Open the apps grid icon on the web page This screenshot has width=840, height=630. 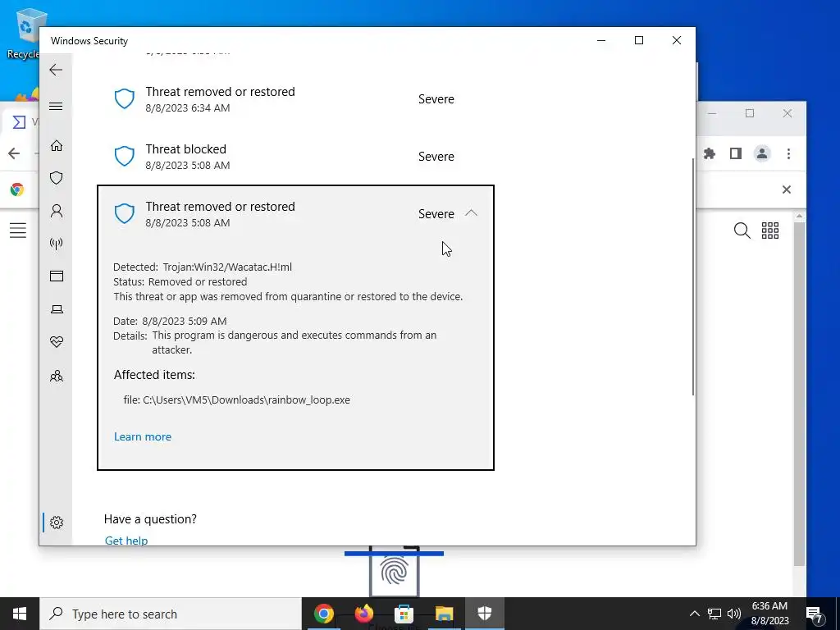pos(769,231)
